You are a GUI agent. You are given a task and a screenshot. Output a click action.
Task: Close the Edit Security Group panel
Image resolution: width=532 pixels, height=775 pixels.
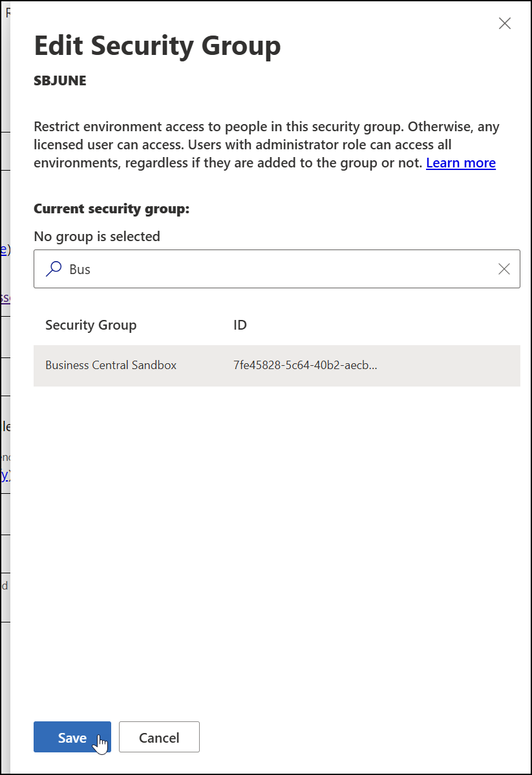point(504,23)
